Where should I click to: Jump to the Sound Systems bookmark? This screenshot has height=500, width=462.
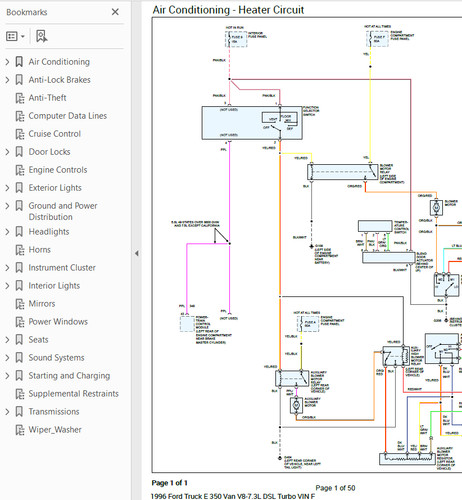[x=56, y=358]
